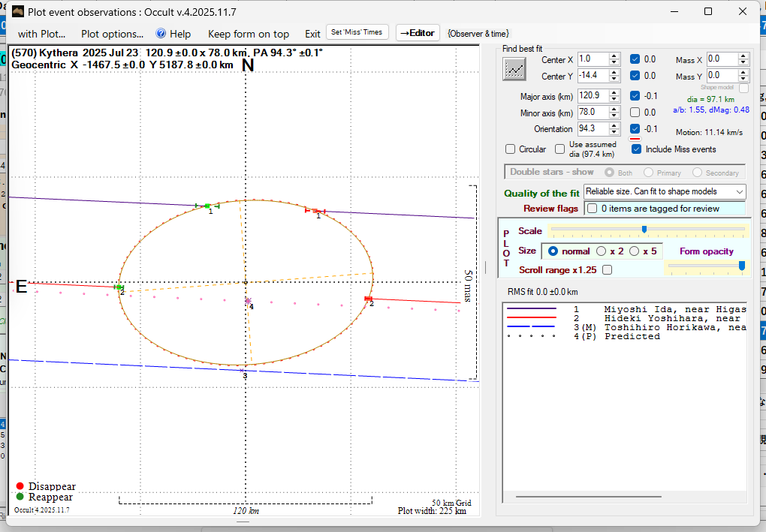Viewport: 766px width, 532px height.
Task: Increase Center X with the up spinner arrow
Action: [x=614, y=56]
